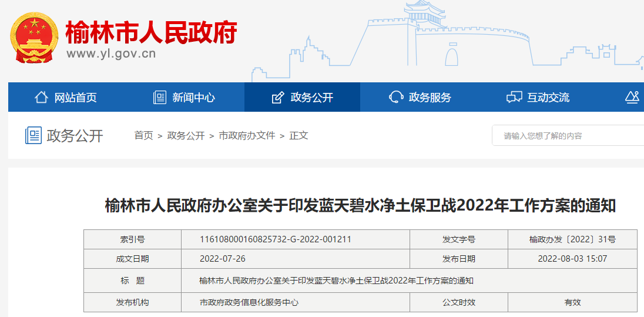Click the national emblem logo
This screenshot has width=644, height=317.
34,38
